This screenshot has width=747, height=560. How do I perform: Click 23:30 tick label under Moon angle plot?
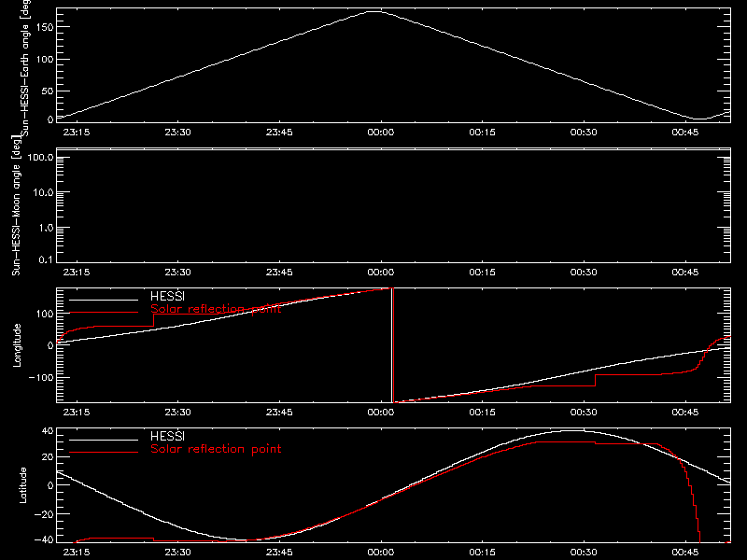click(177, 273)
